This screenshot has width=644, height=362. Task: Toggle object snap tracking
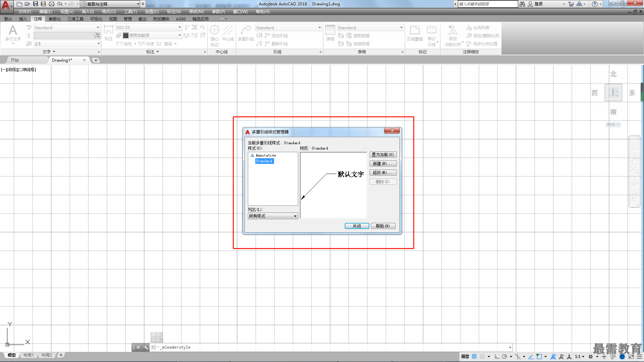[x=531, y=357]
